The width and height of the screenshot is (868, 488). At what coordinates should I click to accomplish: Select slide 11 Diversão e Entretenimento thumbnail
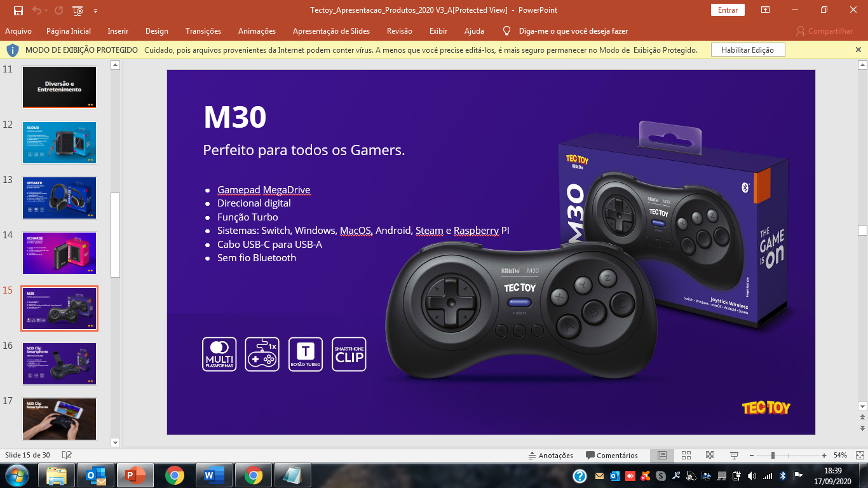pyautogui.click(x=60, y=87)
